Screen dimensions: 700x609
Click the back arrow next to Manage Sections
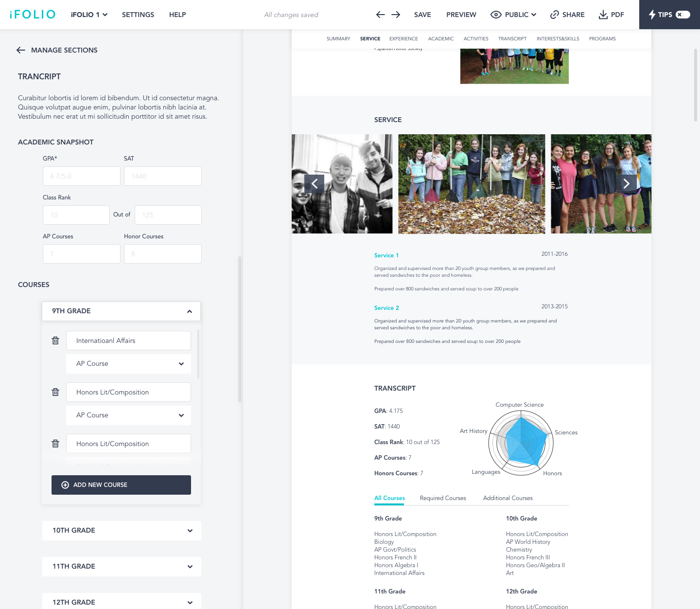click(20, 50)
